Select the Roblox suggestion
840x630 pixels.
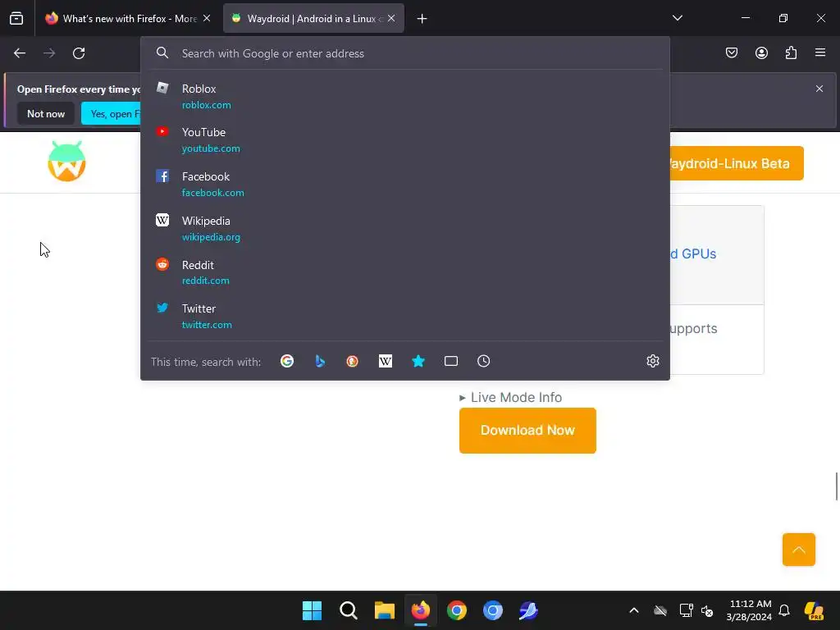click(x=405, y=97)
